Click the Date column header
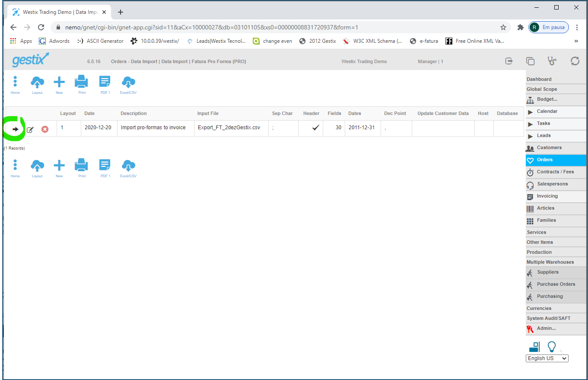 89,113
